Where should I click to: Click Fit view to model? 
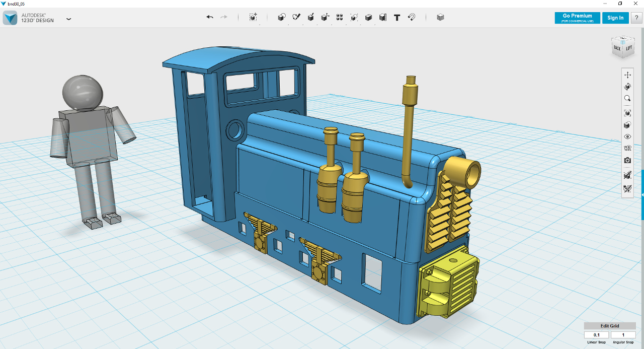coord(627,113)
